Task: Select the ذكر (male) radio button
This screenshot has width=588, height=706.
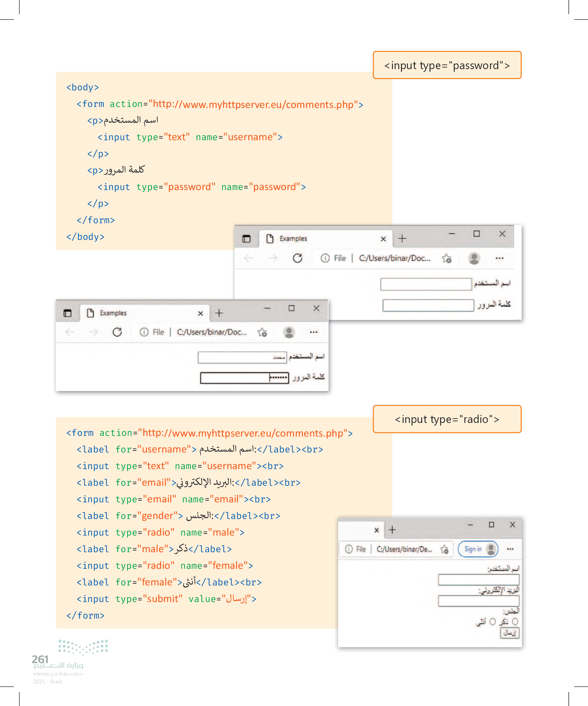Action: [515, 622]
